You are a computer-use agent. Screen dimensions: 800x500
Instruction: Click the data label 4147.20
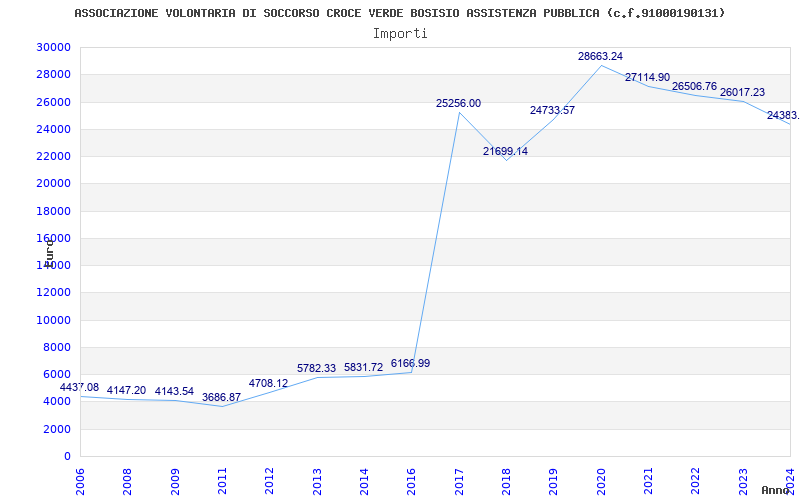[x=126, y=390]
